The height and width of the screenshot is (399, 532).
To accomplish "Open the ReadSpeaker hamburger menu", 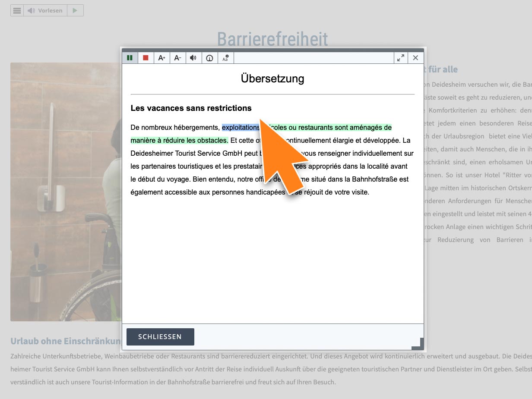I will (17, 10).
